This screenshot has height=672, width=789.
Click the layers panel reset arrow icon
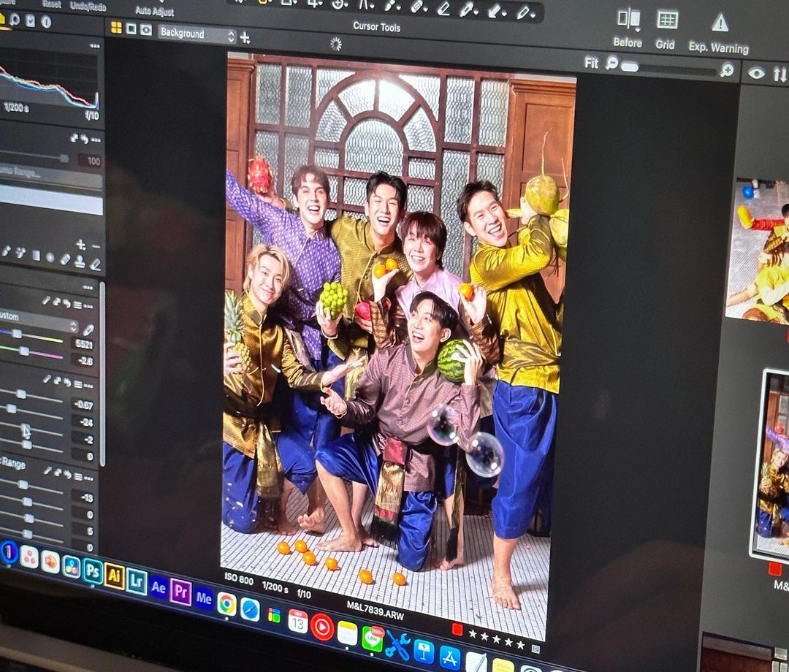coord(85,138)
